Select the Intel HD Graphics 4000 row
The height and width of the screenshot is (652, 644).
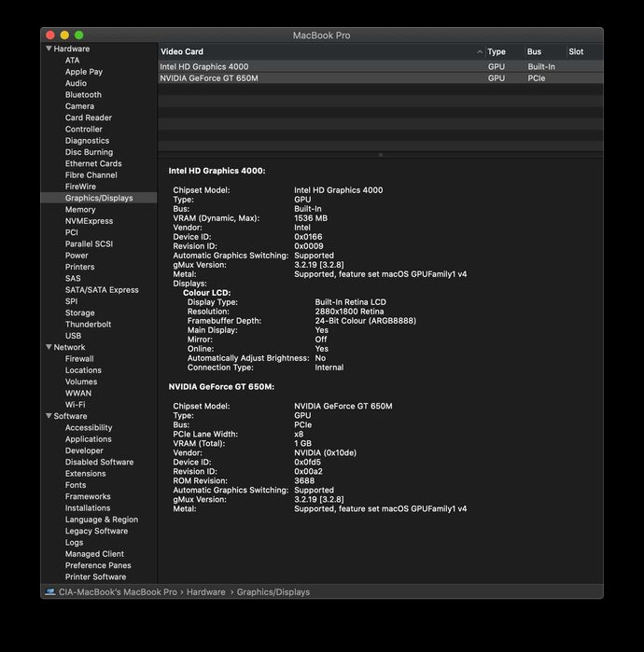[x=380, y=66]
